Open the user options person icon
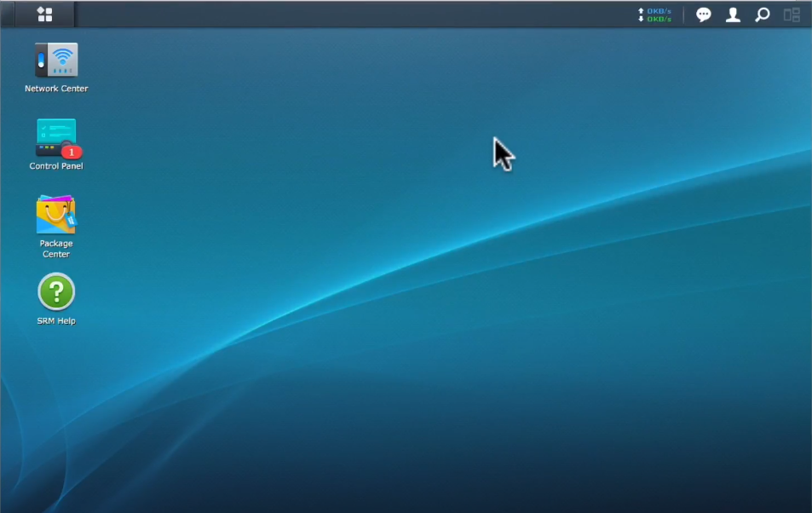The height and width of the screenshot is (513, 812). pyautogui.click(x=733, y=14)
